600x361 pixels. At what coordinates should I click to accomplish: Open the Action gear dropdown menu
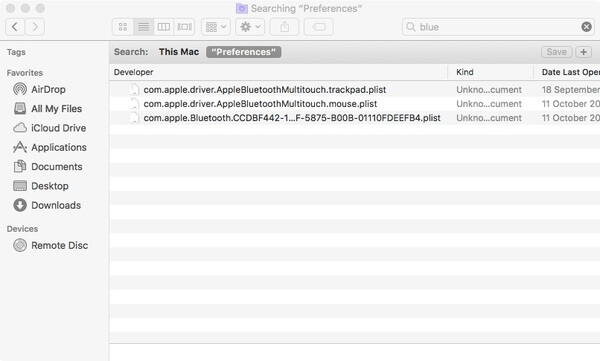(250, 27)
